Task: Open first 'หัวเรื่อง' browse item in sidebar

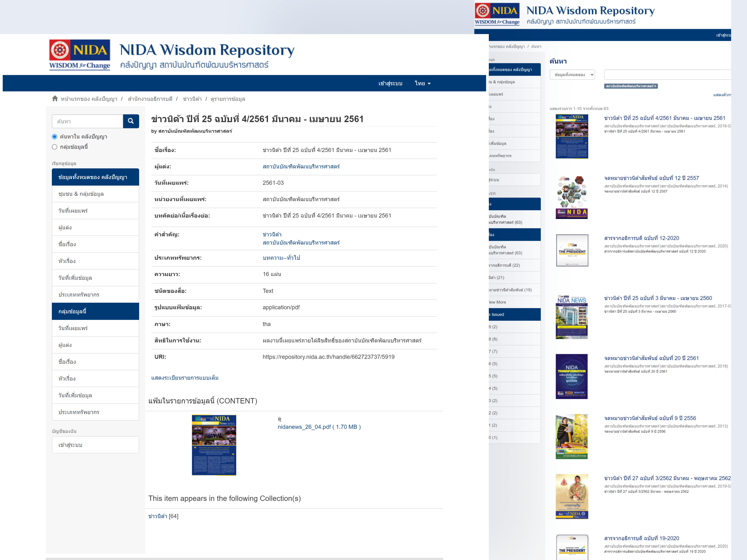Action: 95,261
